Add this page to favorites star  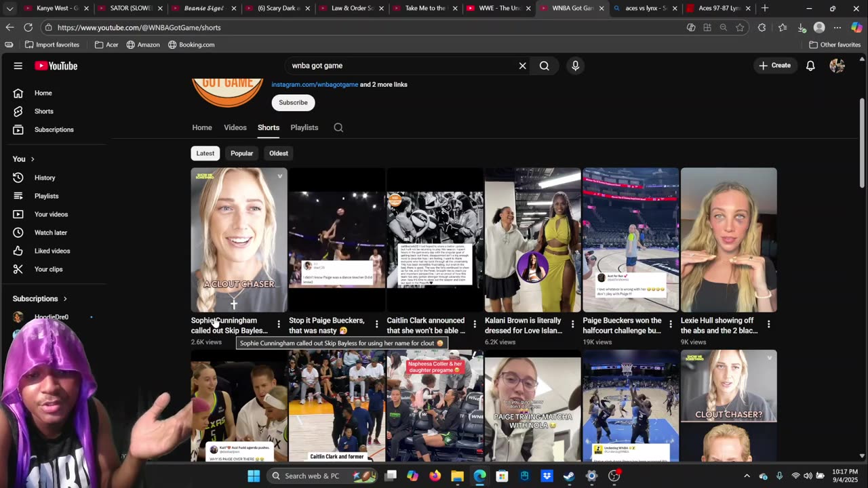740,28
